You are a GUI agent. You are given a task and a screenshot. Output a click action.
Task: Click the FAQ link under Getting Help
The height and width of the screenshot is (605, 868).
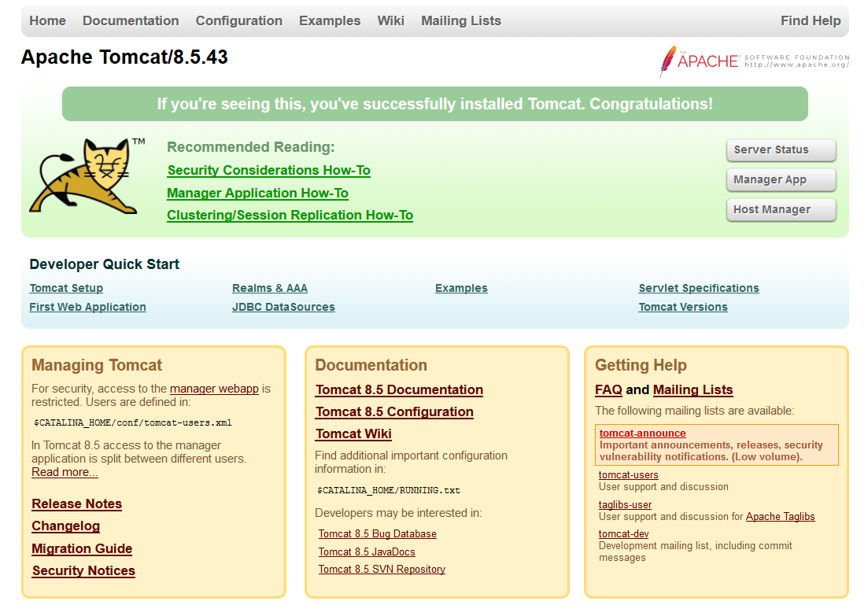[x=608, y=390]
